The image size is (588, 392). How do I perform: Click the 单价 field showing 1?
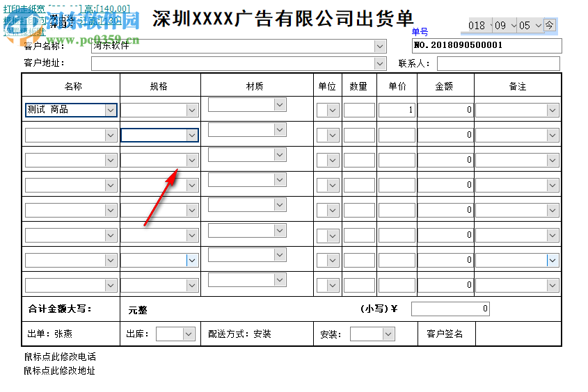397,110
